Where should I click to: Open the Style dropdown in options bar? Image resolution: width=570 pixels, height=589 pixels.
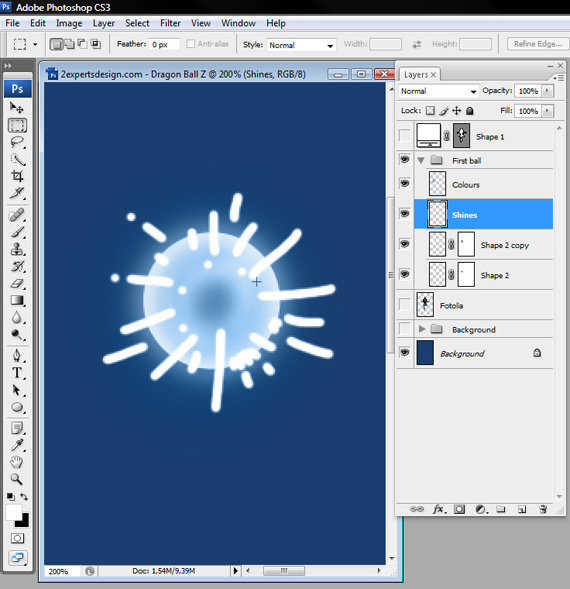[x=301, y=45]
